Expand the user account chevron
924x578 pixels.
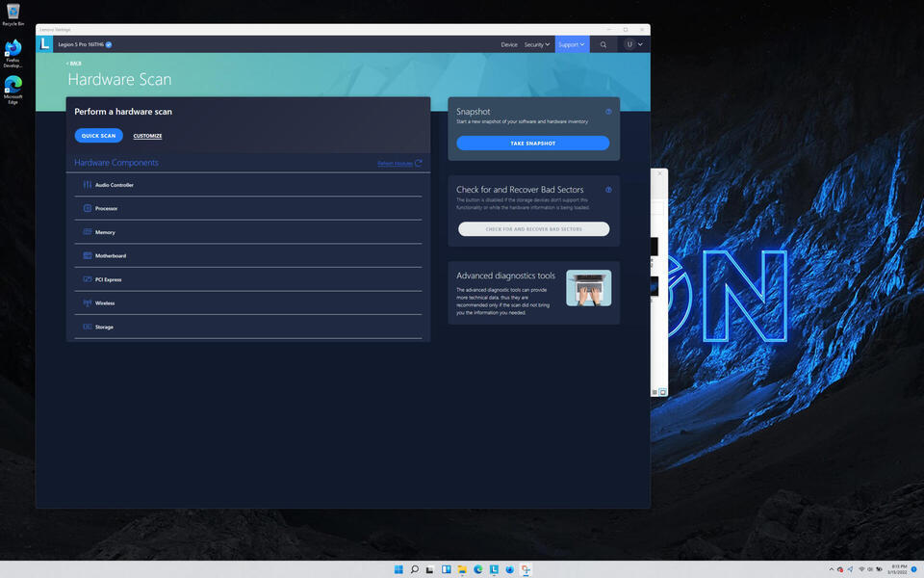coord(641,45)
